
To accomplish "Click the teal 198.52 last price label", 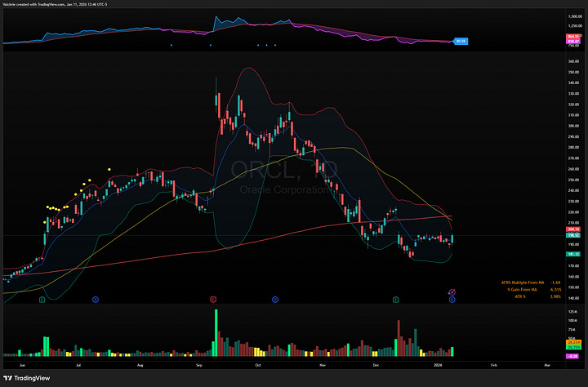I will [x=573, y=235].
